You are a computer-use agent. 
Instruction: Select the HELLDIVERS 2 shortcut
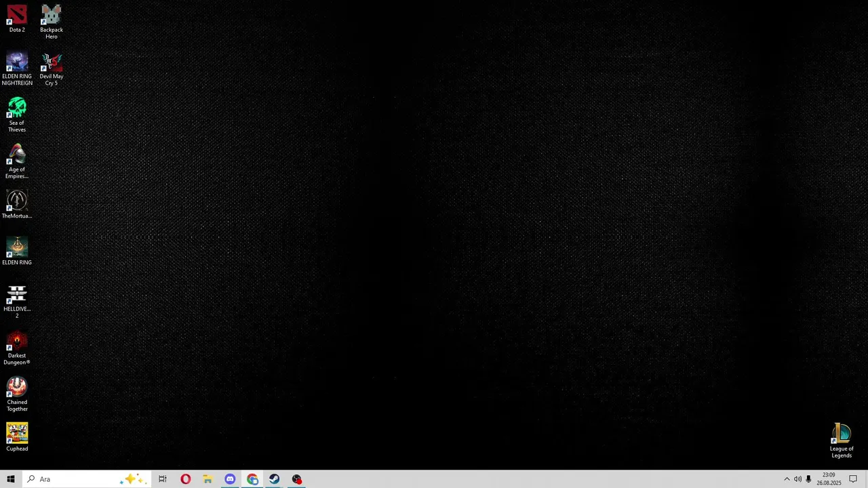pos(17,302)
